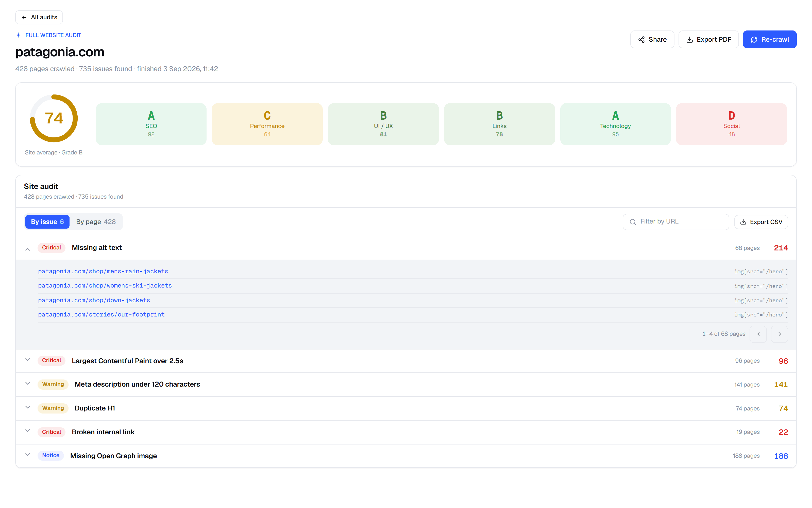
Task: Open the mens-rain-jackets page link
Action: click(x=103, y=271)
